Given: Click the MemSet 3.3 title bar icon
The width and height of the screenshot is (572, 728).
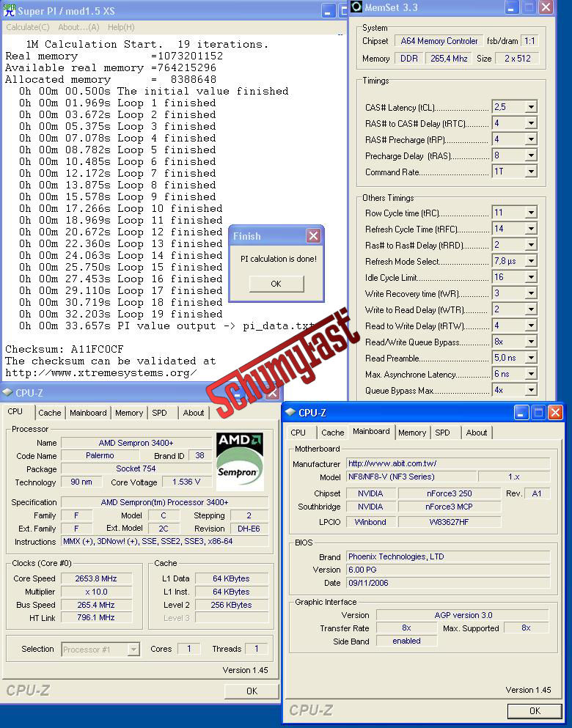Looking at the screenshot, I should (x=356, y=7).
